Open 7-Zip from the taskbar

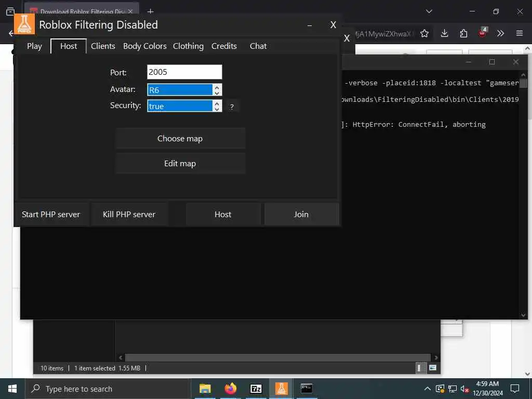[256, 389]
